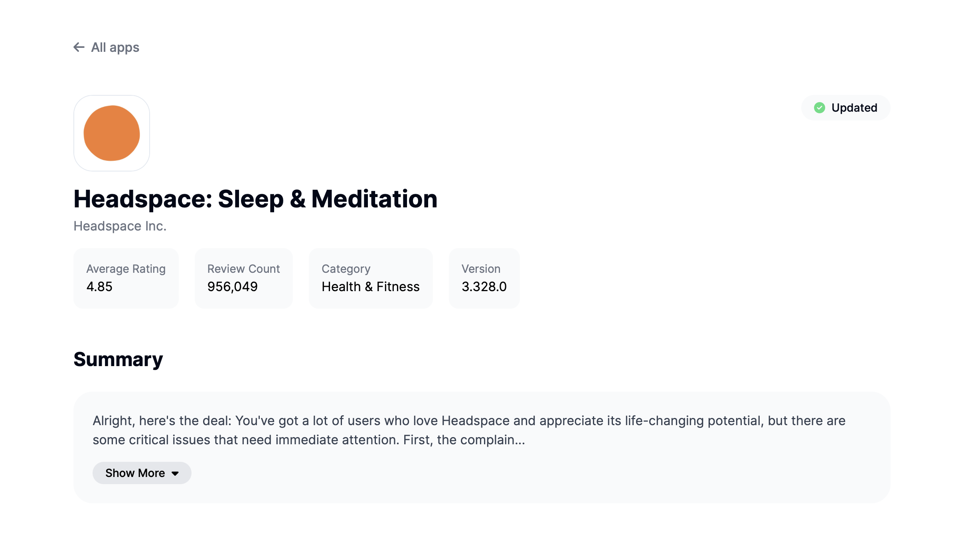Click the Version label
This screenshot has width=980, height=536.
tap(481, 269)
